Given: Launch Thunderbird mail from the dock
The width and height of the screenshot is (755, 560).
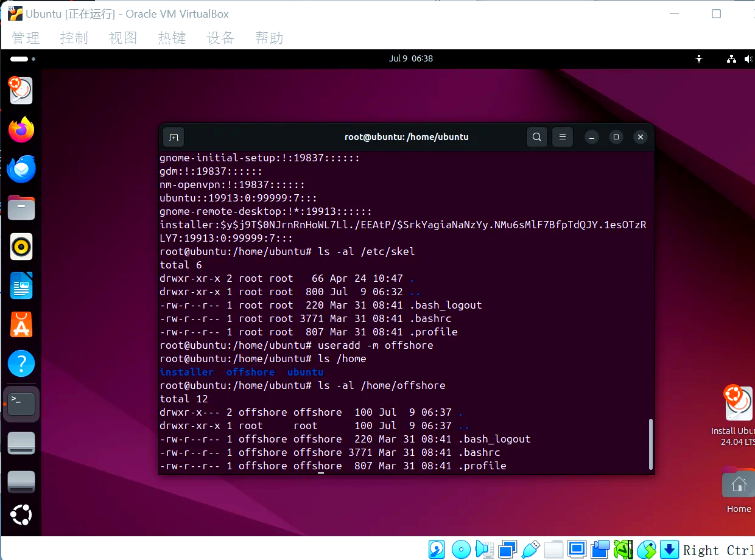Looking at the screenshot, I should coord(21,169).
